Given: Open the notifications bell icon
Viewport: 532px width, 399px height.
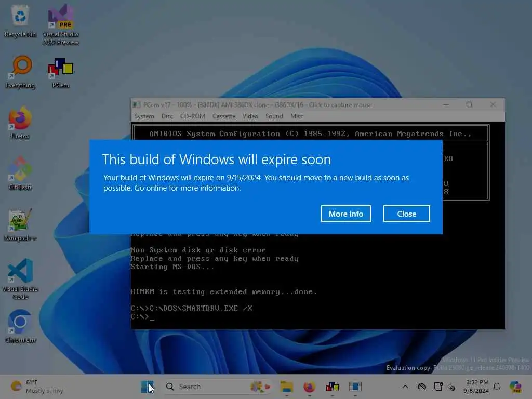Looking at the screenshot, I should pyautogui.click(x=497, y=387).
